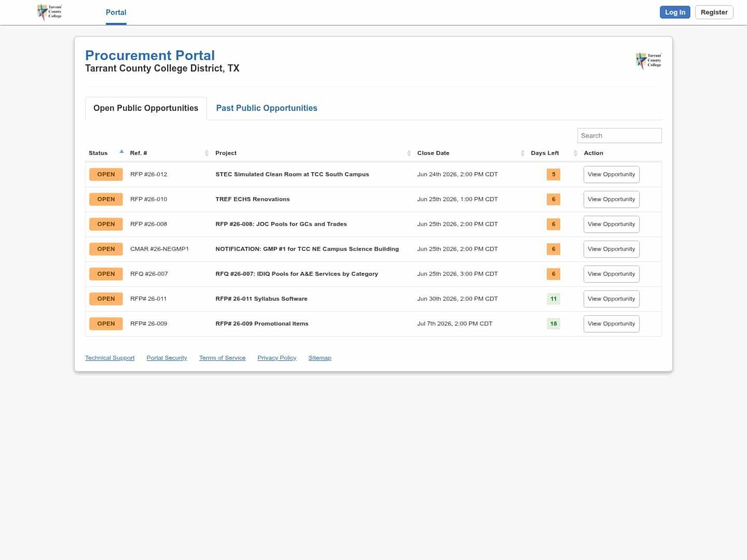Click the Tarrant County College logo beside the portal title
Viewport: 747px width, 560px height.
pyautogui.click(x=649, y=61)
